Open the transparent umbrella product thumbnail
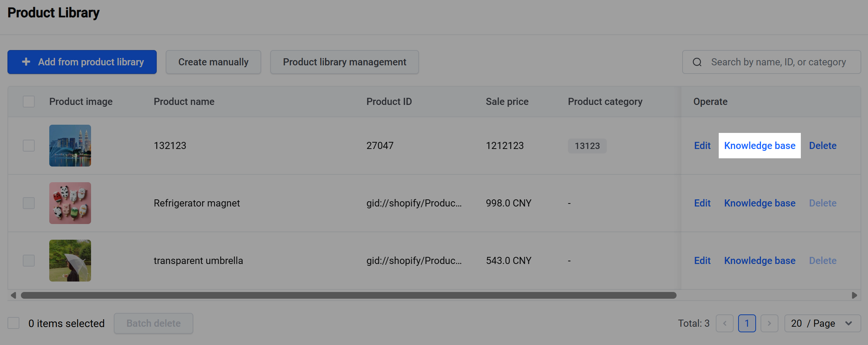The width and height of the screenshot is (868, 345). (x=70, y=261)
